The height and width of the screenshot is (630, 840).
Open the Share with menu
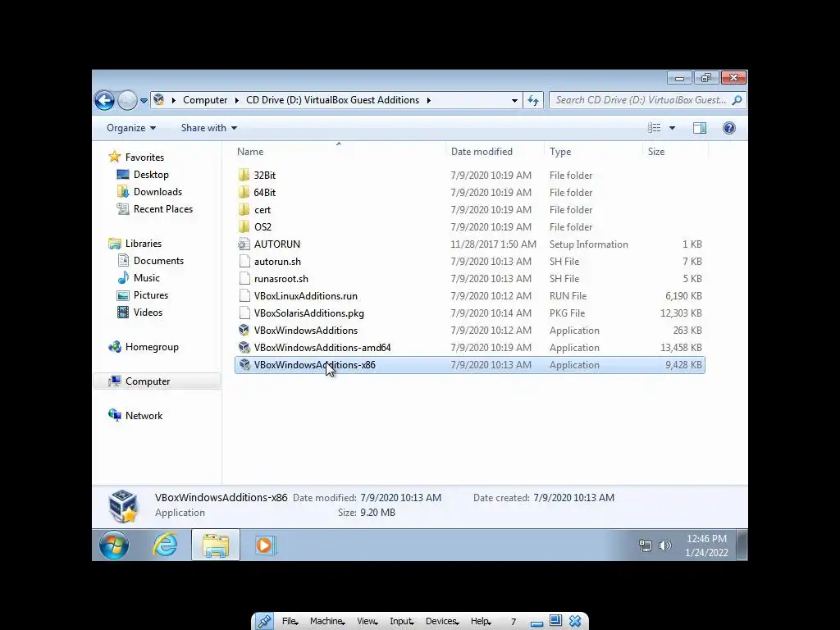tap(209, 128)
